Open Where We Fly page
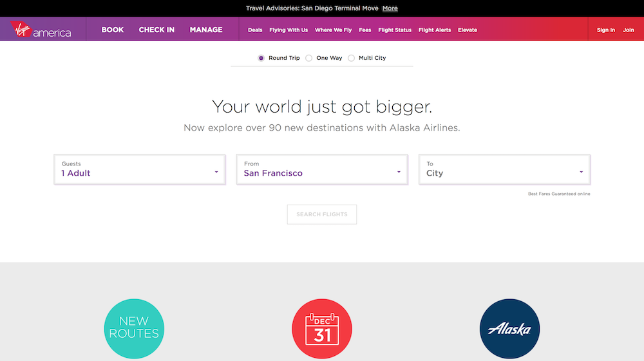The height and width of the screenshot is (361, 644). click(333, 30)
